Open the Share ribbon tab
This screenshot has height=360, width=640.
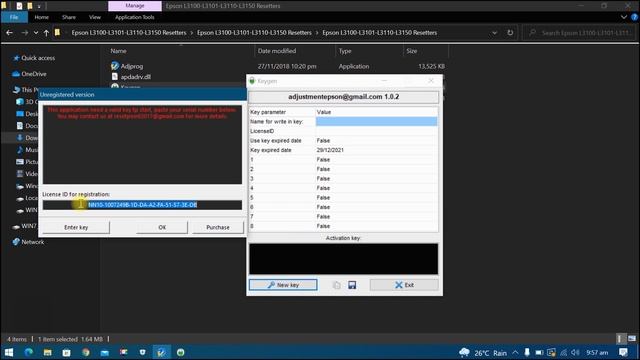pos(69,17)
